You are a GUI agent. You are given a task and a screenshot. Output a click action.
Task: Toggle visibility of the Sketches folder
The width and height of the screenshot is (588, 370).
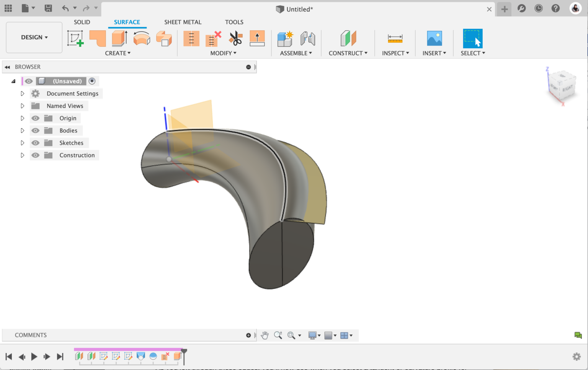pos(35,143)
